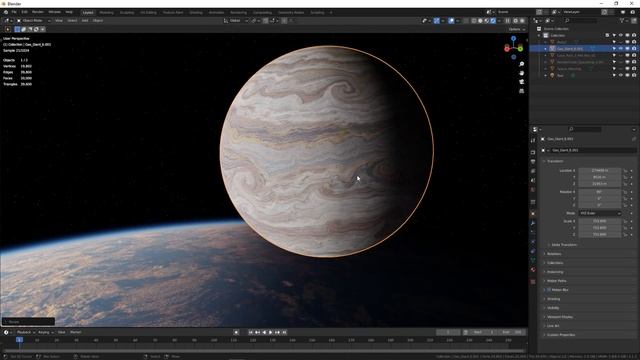
Task: Click the outliner search field
Action: pos(581,20)
